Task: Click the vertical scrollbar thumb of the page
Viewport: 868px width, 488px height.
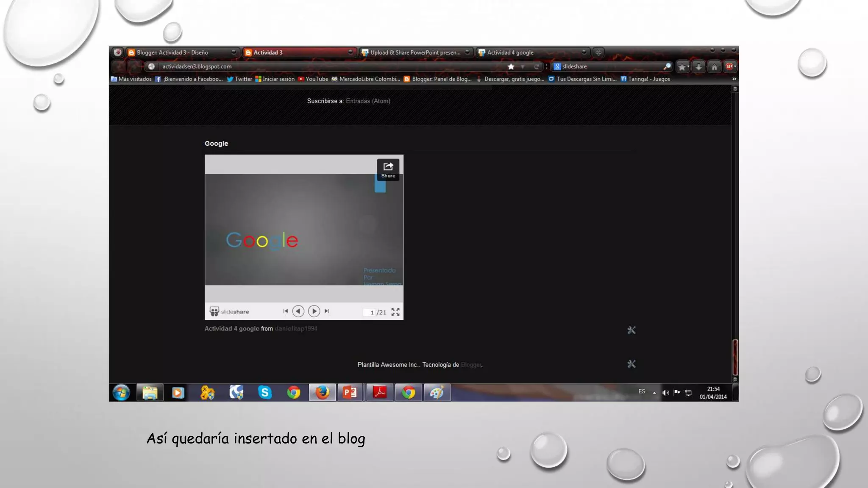Action: (x=735, y=357)
